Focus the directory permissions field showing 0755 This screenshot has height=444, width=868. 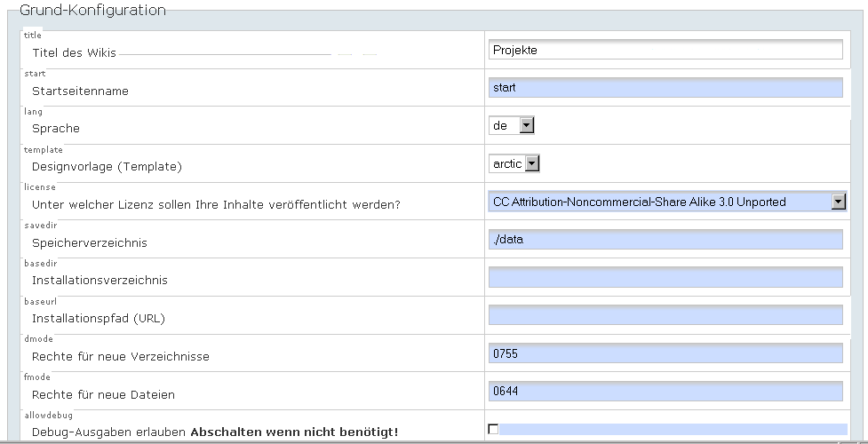coord(665,353)
